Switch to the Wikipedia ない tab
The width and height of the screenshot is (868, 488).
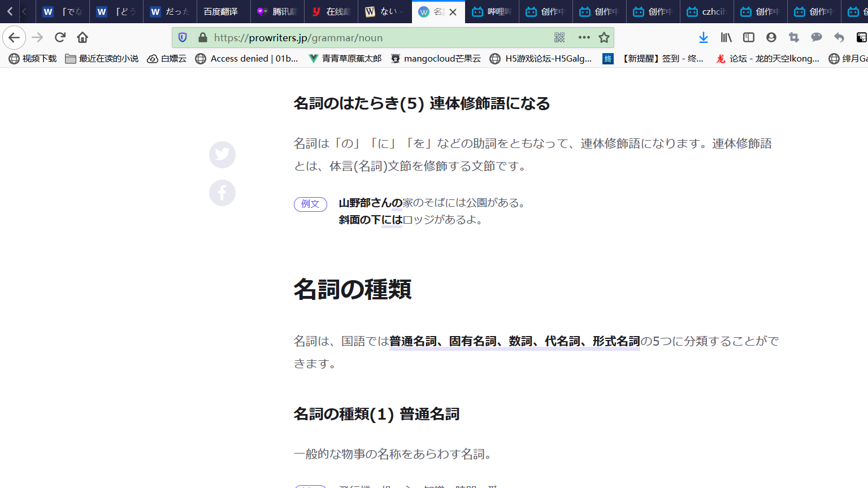coord(385,12)
